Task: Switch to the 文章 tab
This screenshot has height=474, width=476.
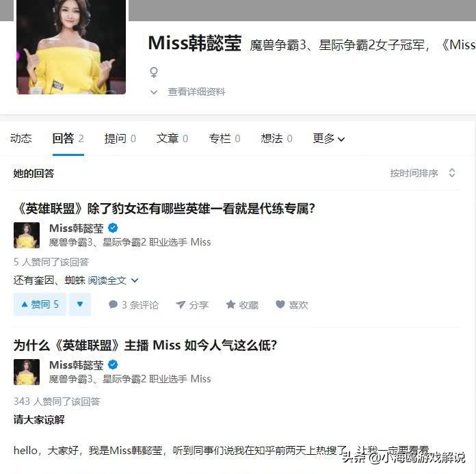Action: (172, 138)
